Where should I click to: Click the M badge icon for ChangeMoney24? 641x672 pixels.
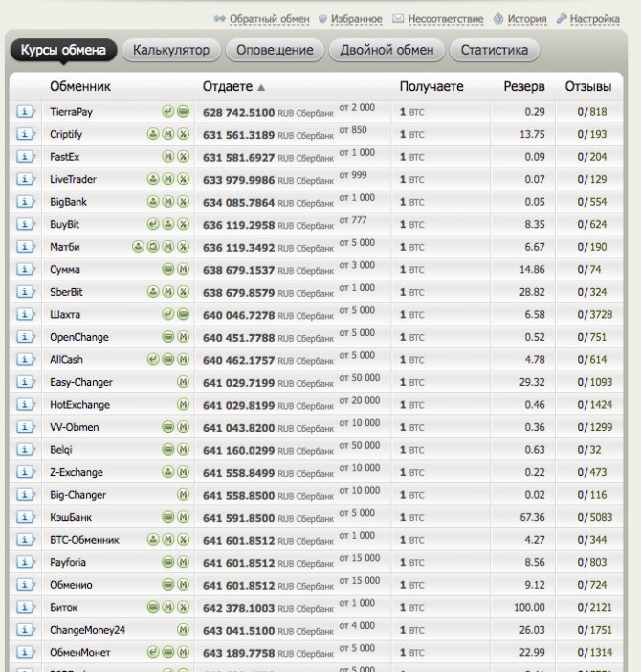(182, 630)
